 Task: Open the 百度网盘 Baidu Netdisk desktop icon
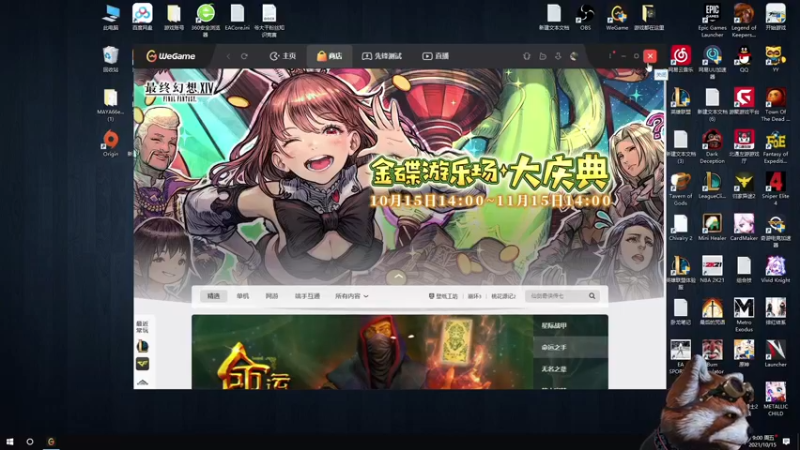pyautogui.click(x=142, y=17)
